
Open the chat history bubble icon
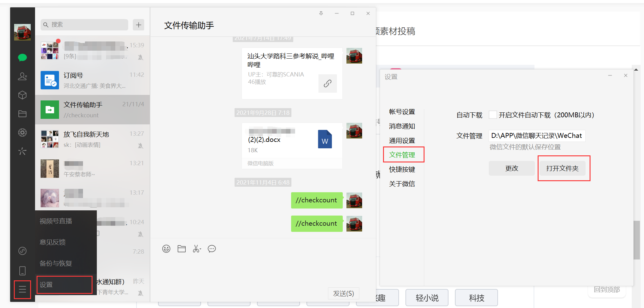[x=212, y=249]
